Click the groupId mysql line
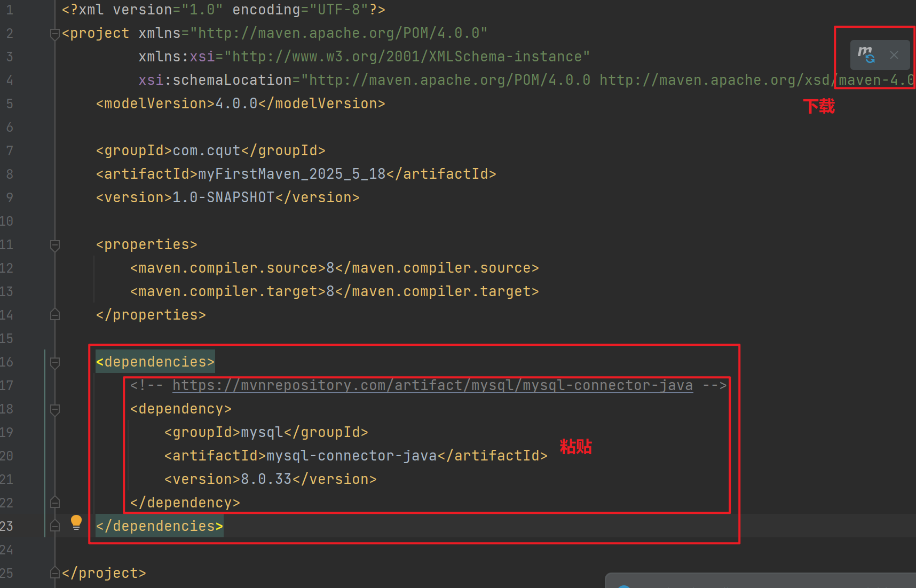This screenshot has height=588, width=916. (266, 432)
